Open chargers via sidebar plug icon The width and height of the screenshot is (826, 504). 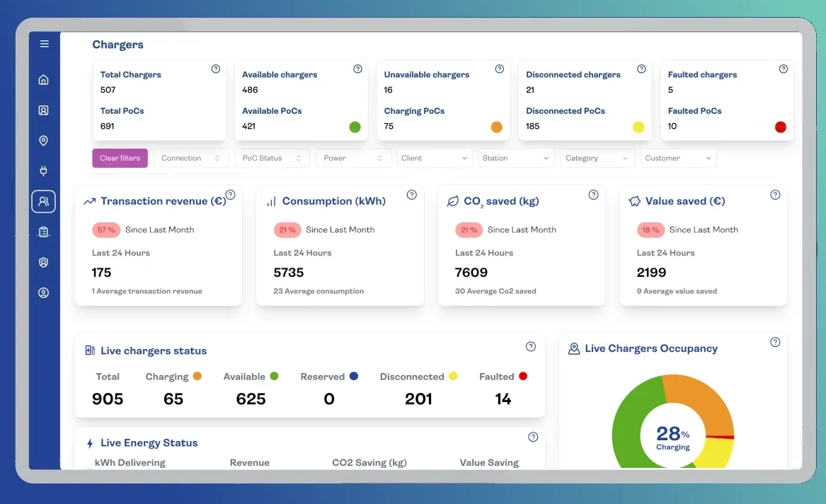click(44, 171)
